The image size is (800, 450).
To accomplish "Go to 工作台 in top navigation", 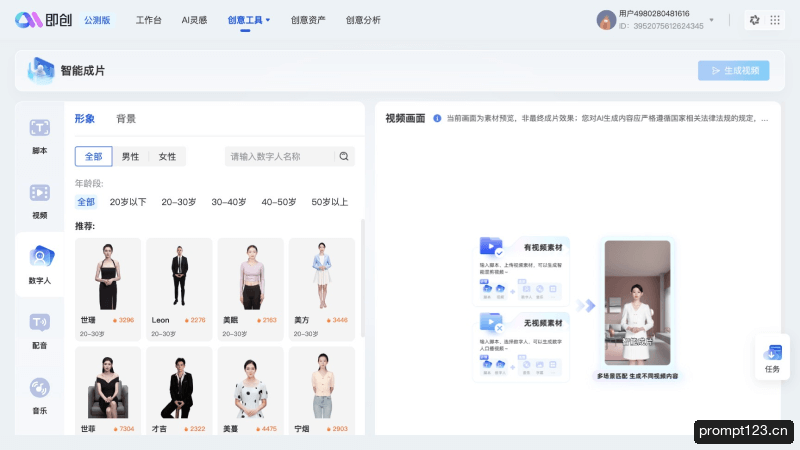I will pyautogui.click(x=148, y=20).
